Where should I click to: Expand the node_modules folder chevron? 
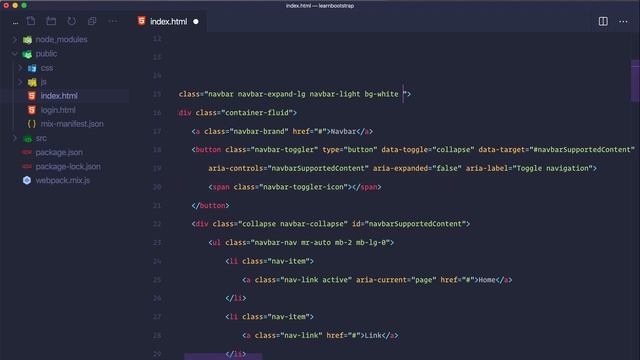point(15,40)
